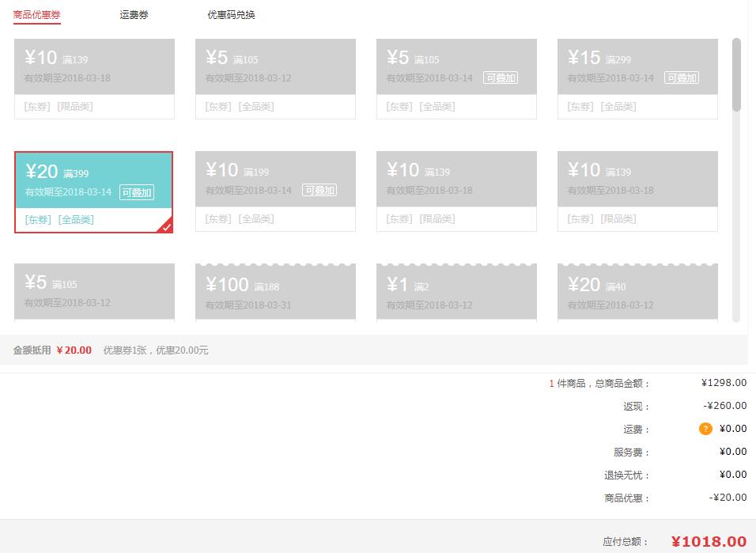Screen dimensions: 756x553
Task: Select the ¥5 满105 coupon expiring 2018-03-14
Action: [456, 78]
